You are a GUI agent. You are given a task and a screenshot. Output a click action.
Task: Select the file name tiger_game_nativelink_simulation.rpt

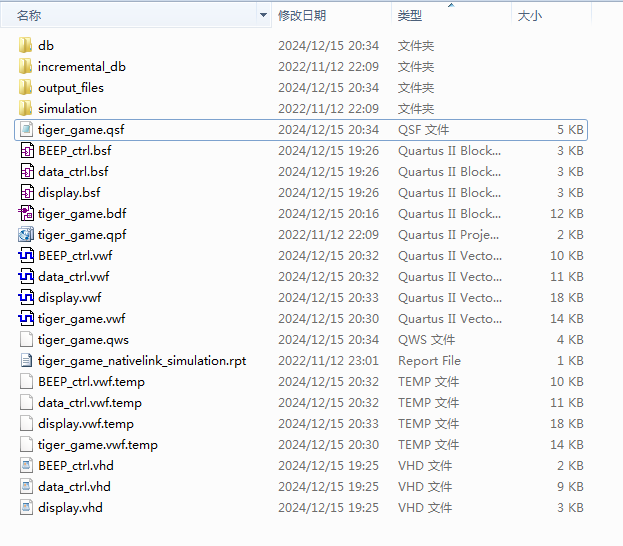pos(142,360)
